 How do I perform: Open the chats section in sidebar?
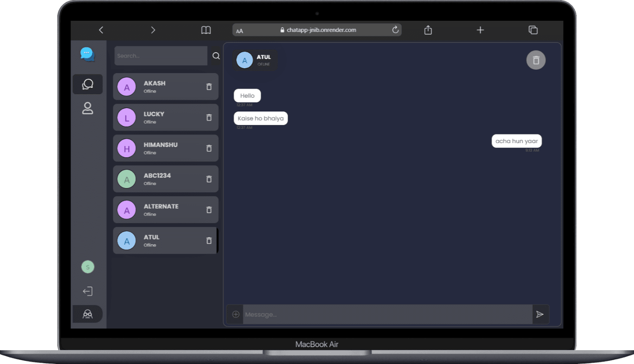(88, 84)
